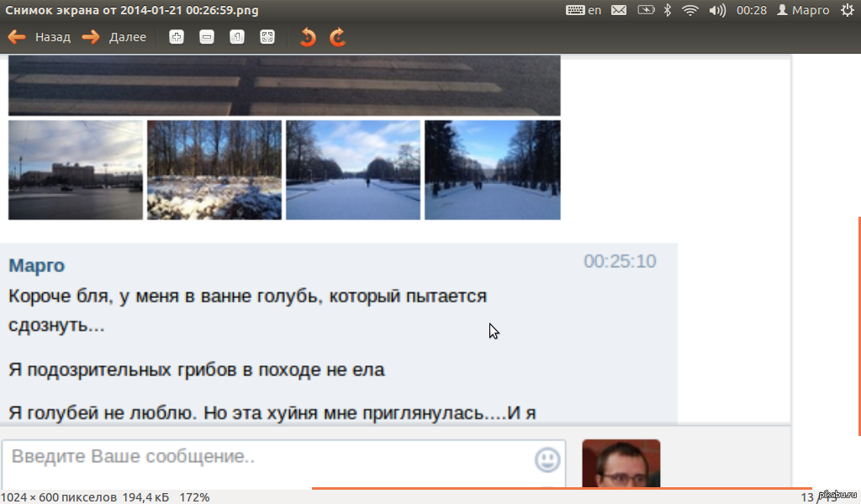
Task: Fit image to window icon
Action: pyautogui.click(x=267, y=37)
